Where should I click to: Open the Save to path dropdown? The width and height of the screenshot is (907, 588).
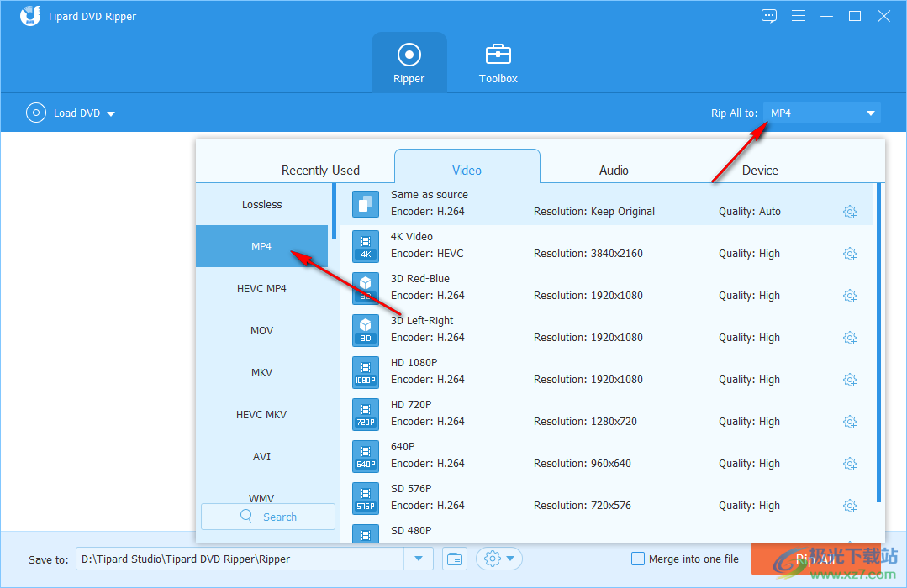(419, 559)
